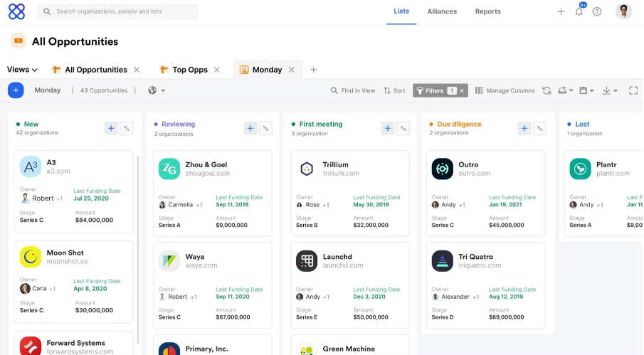
Task: Open the Alliances menu item
Action: coord(442,11)
